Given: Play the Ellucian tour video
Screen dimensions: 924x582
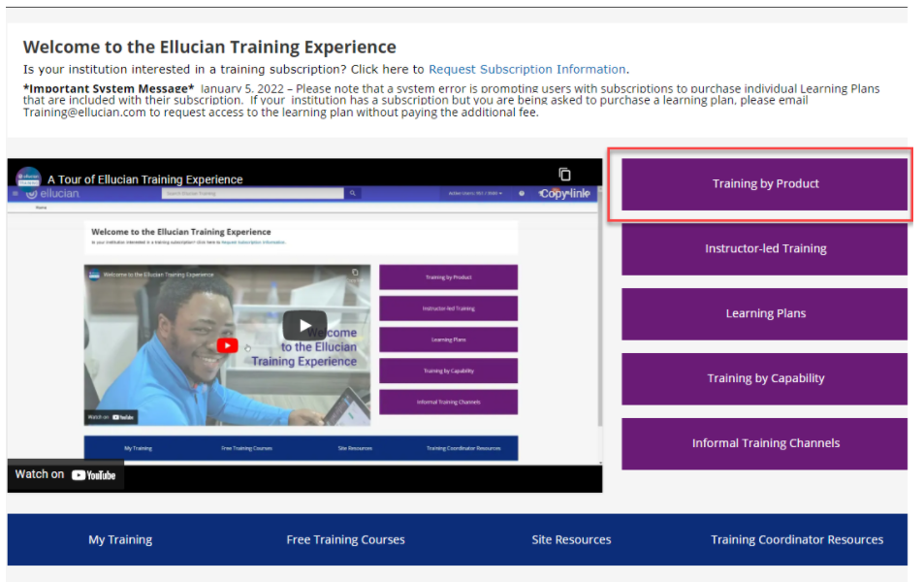Looking at the screenshot, I should (304, 325).
